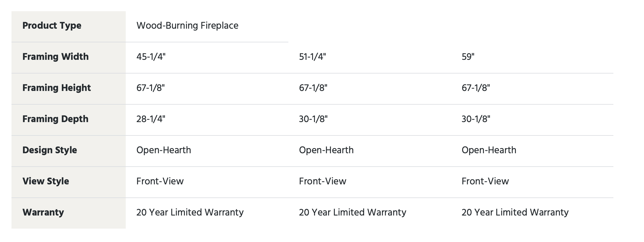Click the Warranty row label
This screenshot has height=242, width=644.
(43, 213)
